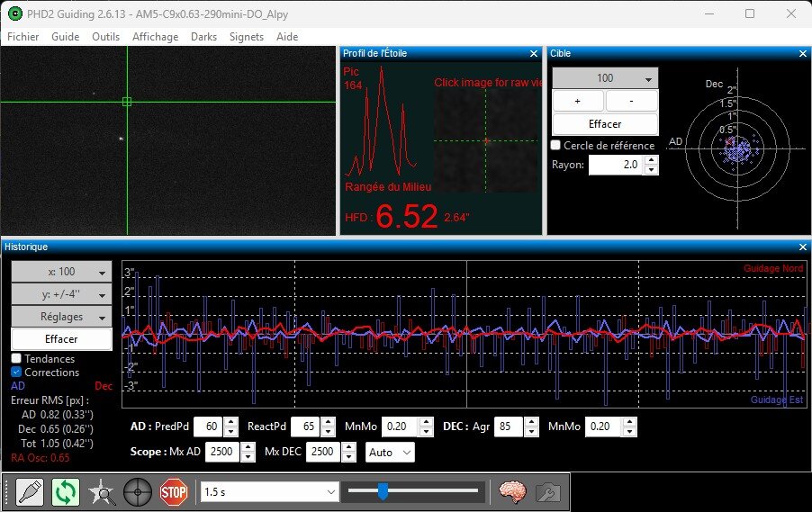The width and height of the screenshot is (812, 512).
Task: Maximize the PHD2 window
Action: point(750,14)
